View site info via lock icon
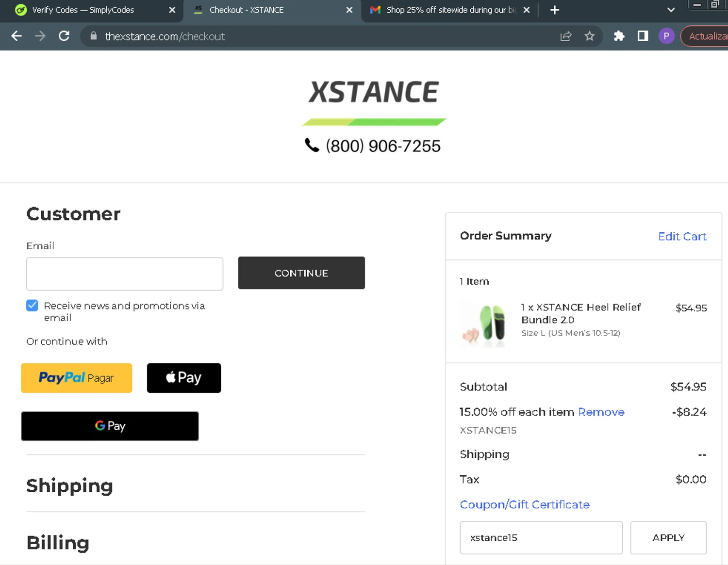728x565 pixels. [94, 36]
